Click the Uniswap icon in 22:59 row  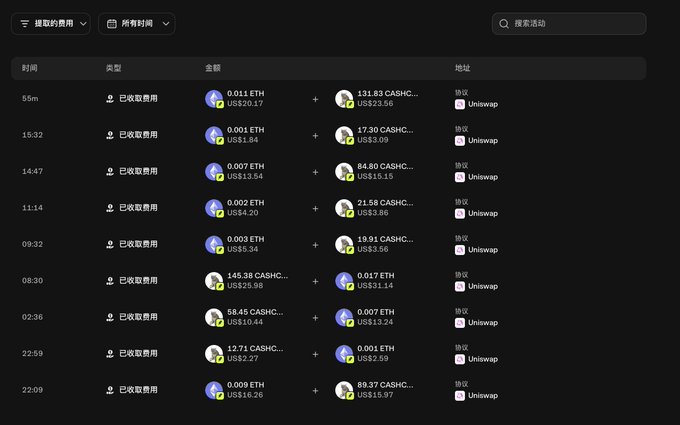(460, 359)
